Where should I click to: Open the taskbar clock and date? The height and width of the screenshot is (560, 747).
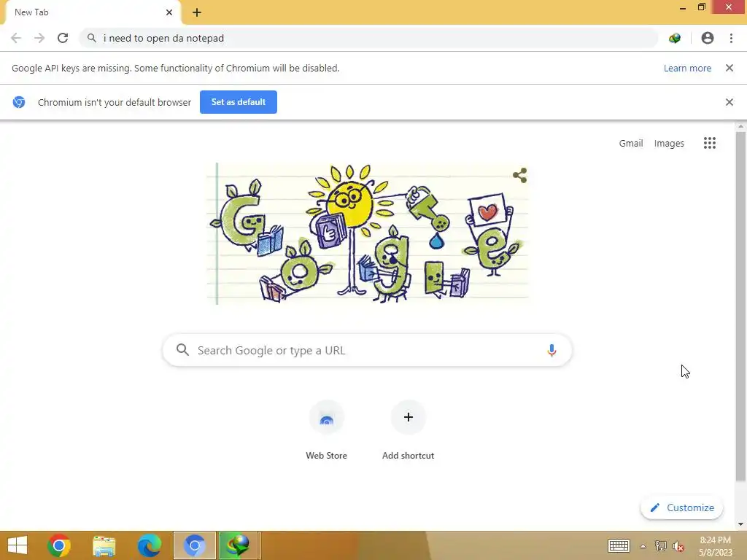[715, 546]
